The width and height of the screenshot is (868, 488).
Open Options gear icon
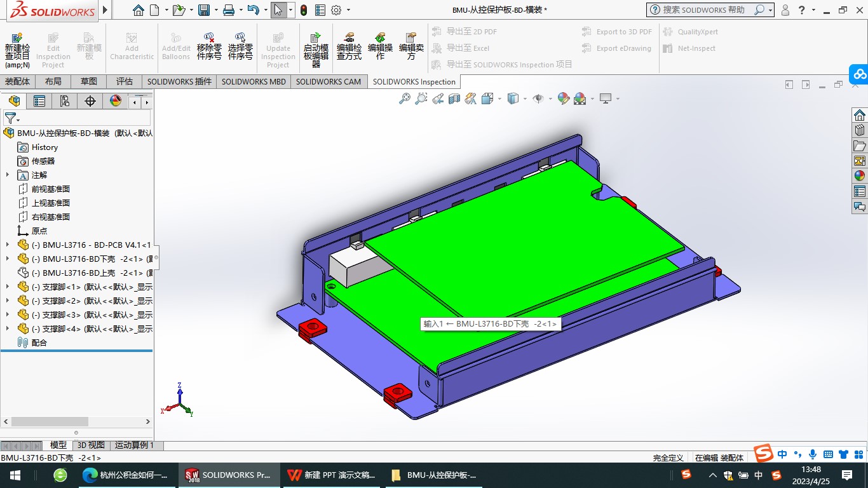336,10
